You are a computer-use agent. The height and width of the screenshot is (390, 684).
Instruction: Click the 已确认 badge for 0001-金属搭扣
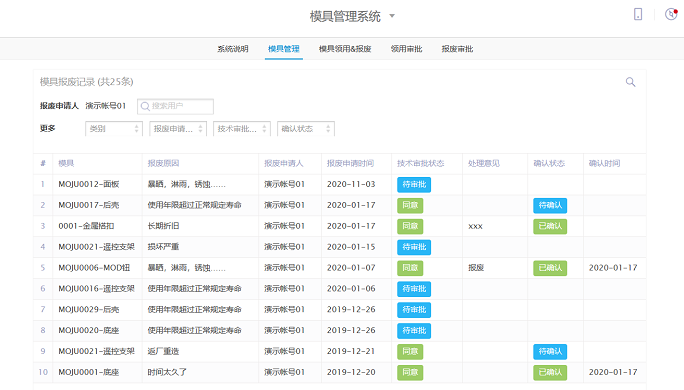(550, 226)
